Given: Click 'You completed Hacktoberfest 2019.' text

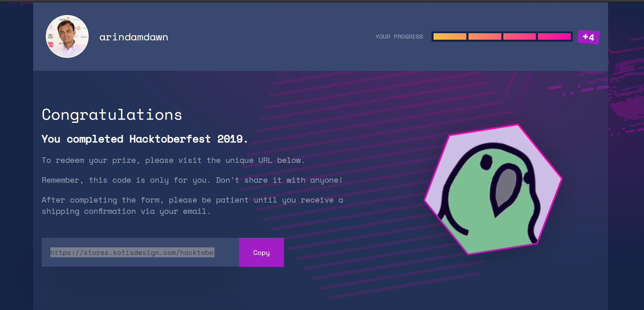Looking at the screenshot, I should click(x=144, y=139).
